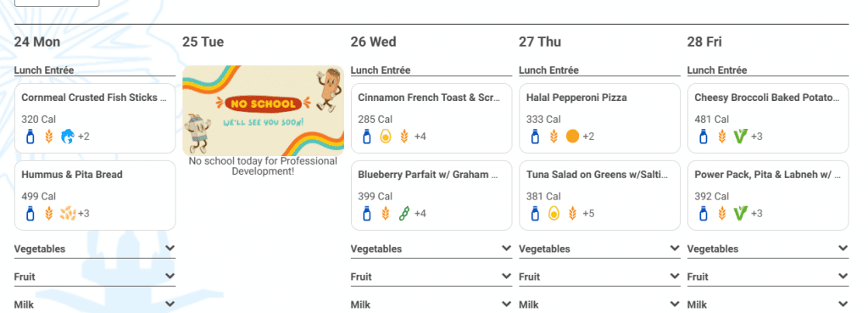The width and height of the screenshot is (868, 313).
Task: Click the egg icon on Tuna Salad on Greens
Action: 554,213
